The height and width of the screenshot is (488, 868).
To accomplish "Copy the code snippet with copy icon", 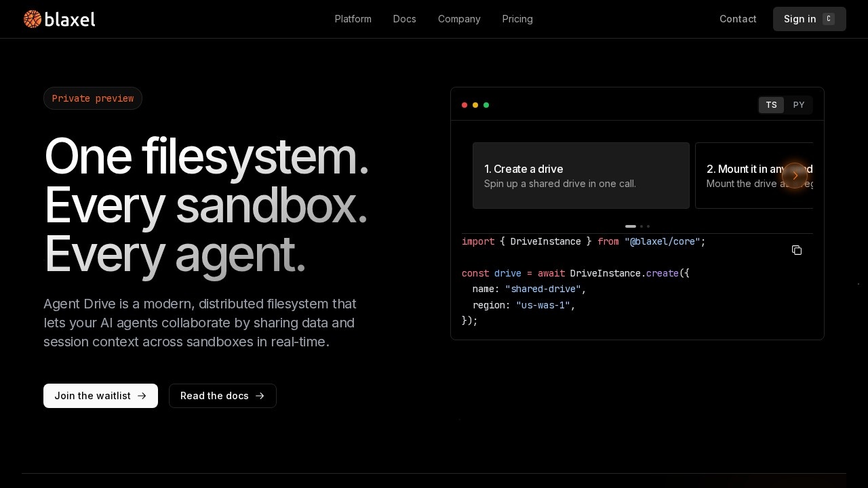I will 797,250.
